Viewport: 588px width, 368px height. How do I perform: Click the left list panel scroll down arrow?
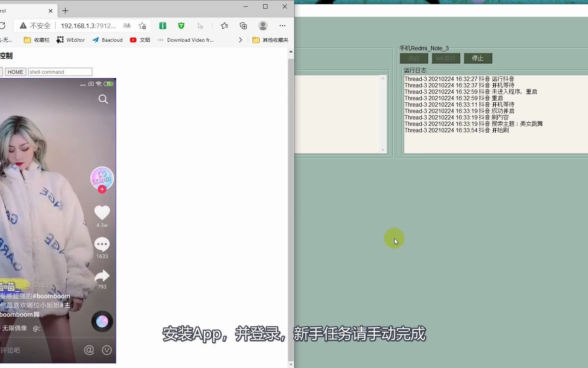coord(383,150)
